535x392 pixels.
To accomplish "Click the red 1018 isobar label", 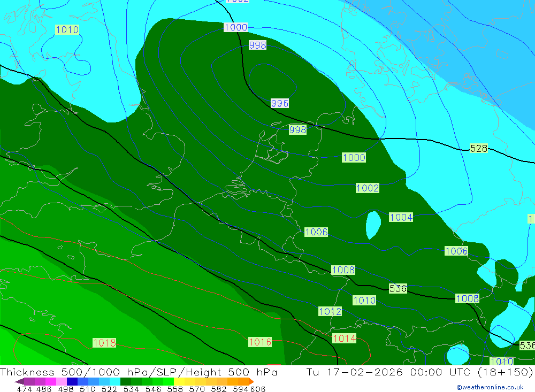I will pos(104,343).
